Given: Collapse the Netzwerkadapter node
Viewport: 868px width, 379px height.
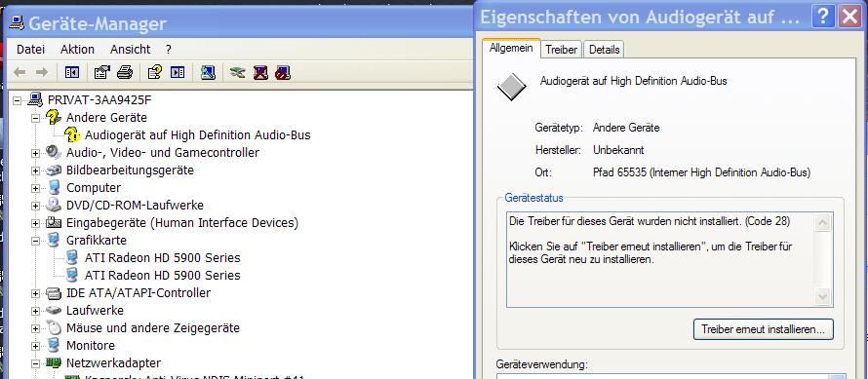Looking at the screenshot, I should [35, 363].
